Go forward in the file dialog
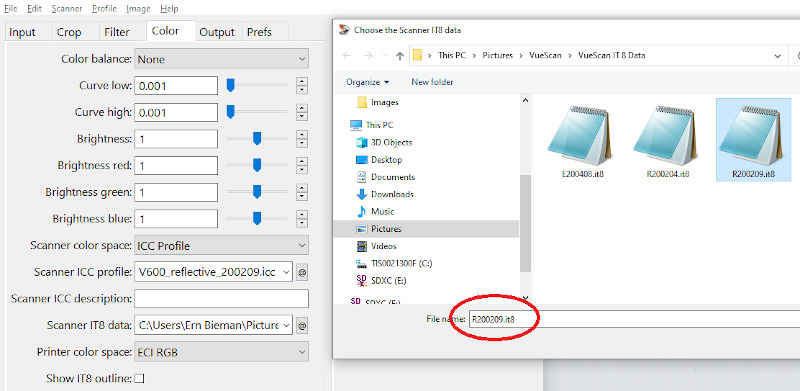This screenshot has height=391, width=800. point(367,56)
